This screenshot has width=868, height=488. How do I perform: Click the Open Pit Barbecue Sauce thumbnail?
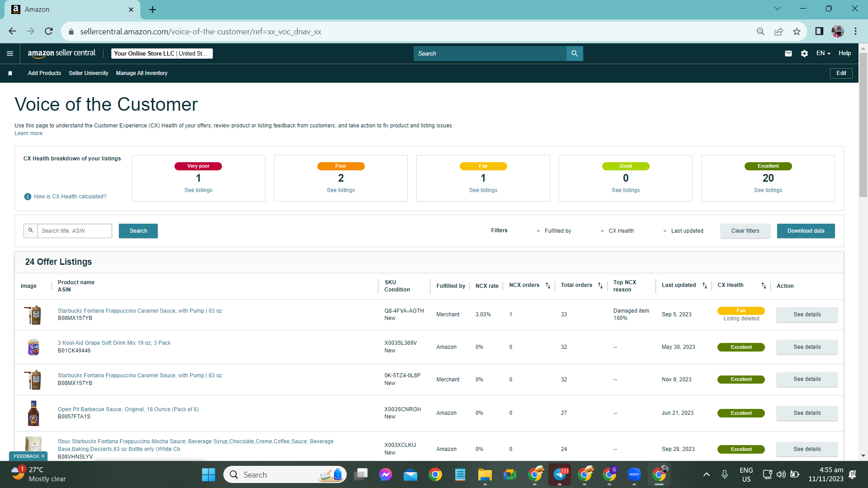point(33,413)
